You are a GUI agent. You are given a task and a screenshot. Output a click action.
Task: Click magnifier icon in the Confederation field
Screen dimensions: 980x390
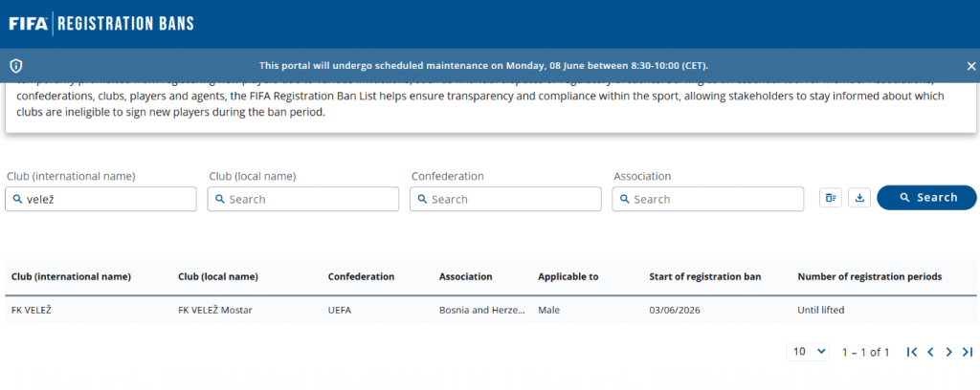point(422,199)
